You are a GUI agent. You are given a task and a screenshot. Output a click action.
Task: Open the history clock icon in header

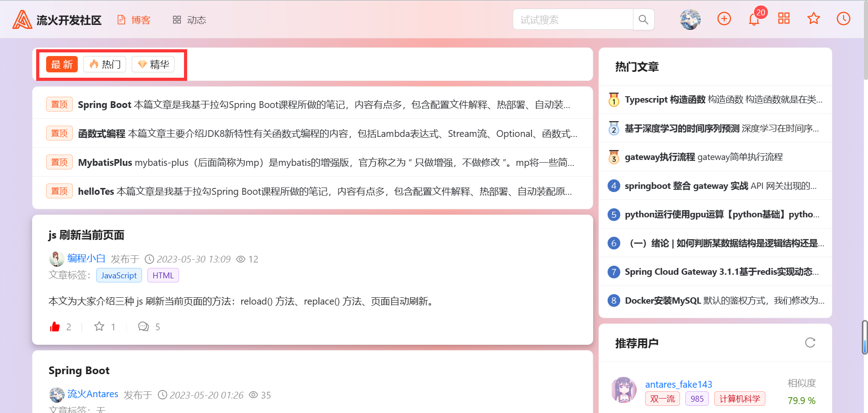click(x=844, y=19)
